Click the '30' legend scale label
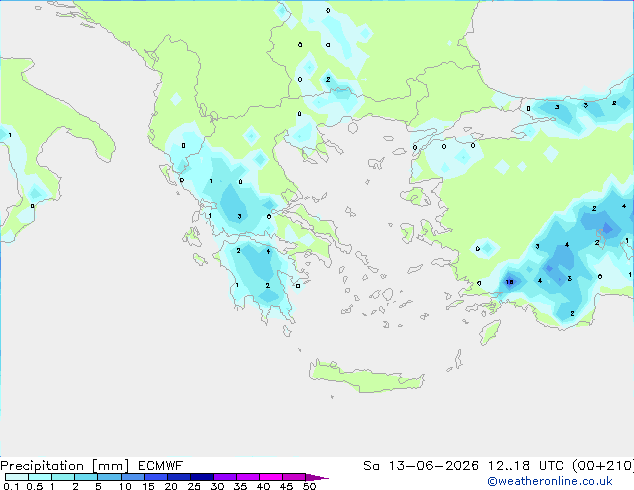 click(x=217, y=486)
